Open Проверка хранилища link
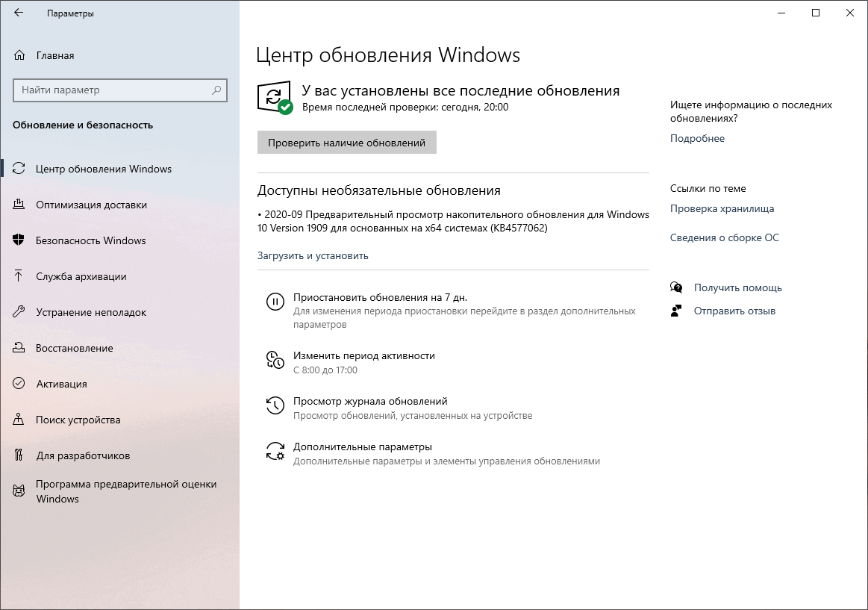Image resolution: width=868 pixels, height=610 pixels. pos(722,209)
